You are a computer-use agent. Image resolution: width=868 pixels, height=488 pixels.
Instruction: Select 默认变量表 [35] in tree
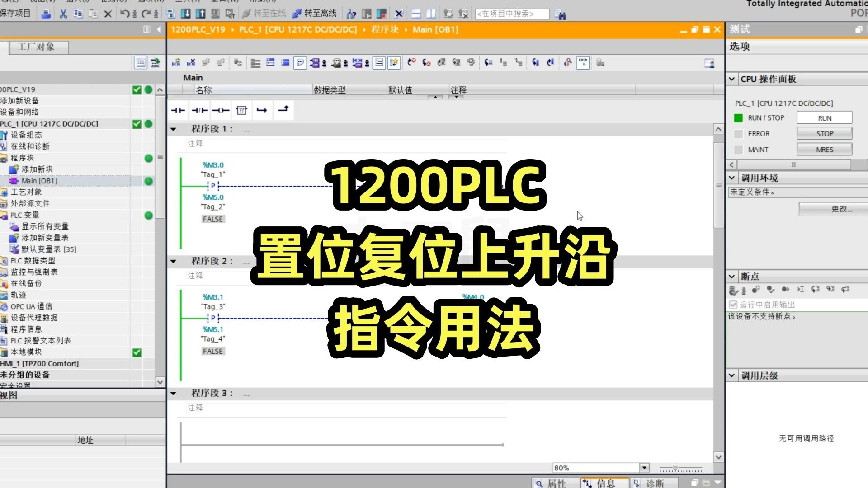click(x=49, y=249)
